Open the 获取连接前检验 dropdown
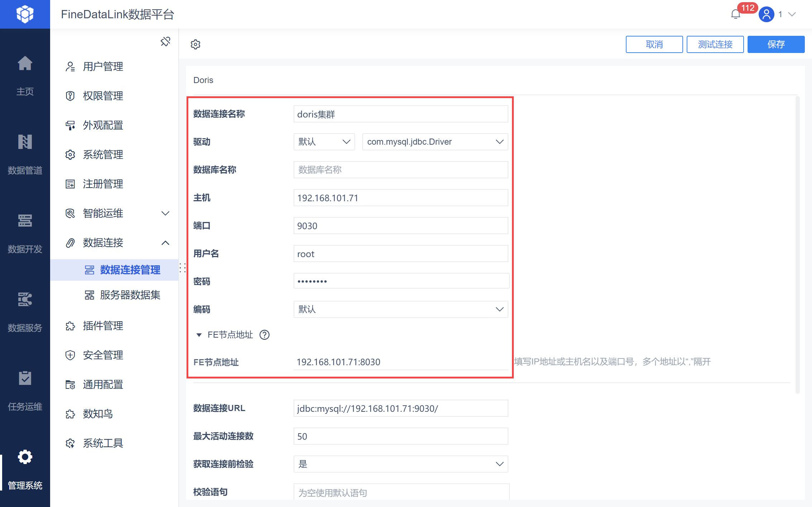 (x=401, y=464)
